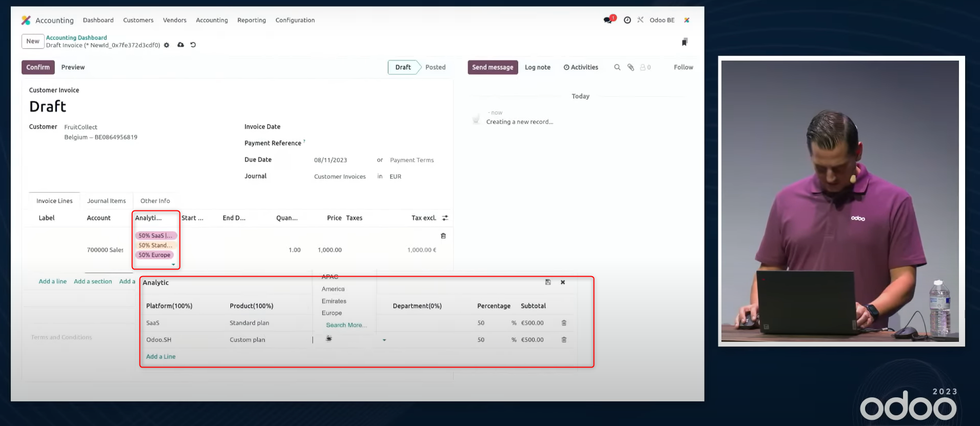
Task: Open the Customers menu
Action: click(x=139, y=20)
